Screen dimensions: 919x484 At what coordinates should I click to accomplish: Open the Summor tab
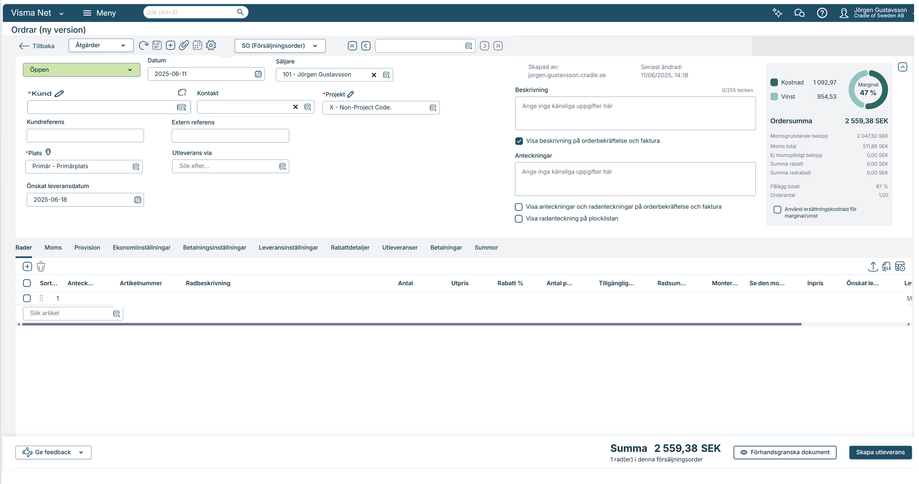pos(486,248)
